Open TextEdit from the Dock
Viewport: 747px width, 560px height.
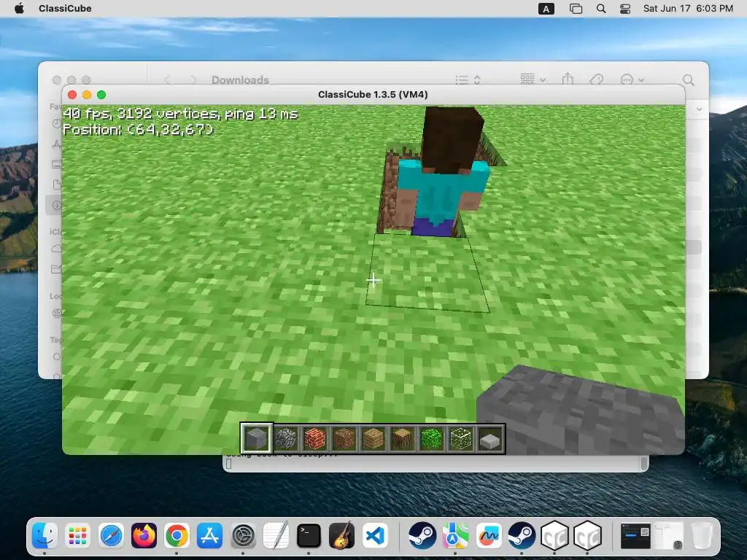coord(276,536)
